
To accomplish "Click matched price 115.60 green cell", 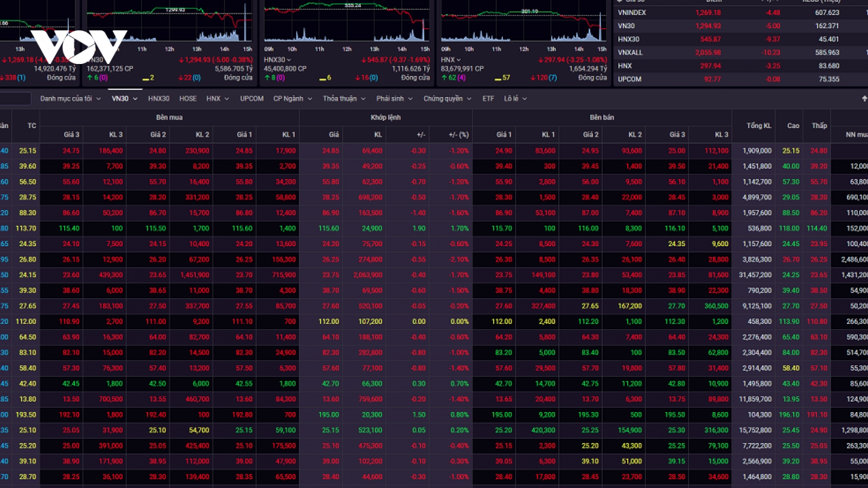I will [x=328, y=228].
